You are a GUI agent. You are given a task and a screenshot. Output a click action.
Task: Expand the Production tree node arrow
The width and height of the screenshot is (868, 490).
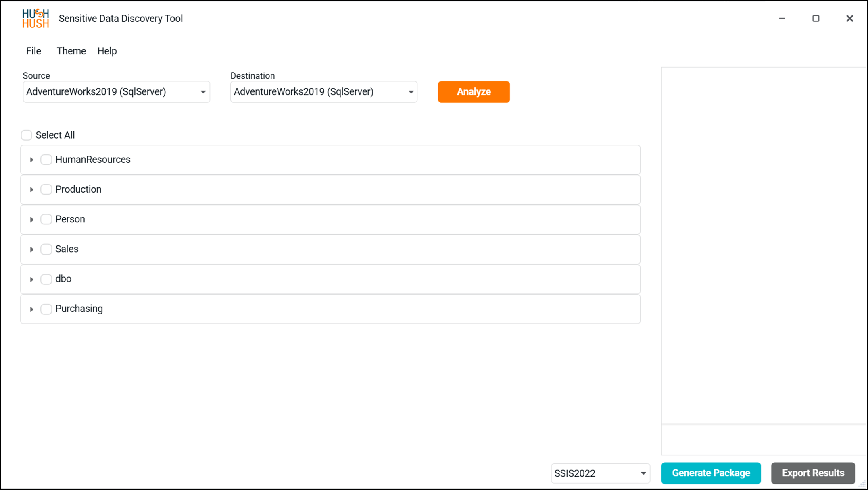click(x=31, y=189)
